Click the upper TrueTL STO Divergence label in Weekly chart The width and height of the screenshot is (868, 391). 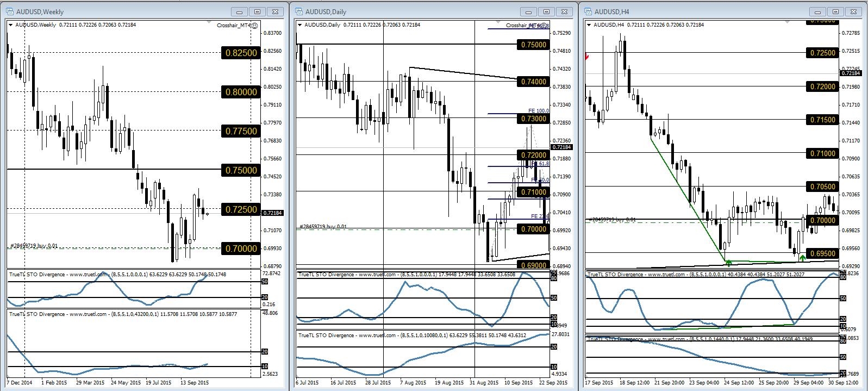click(117, 275)
